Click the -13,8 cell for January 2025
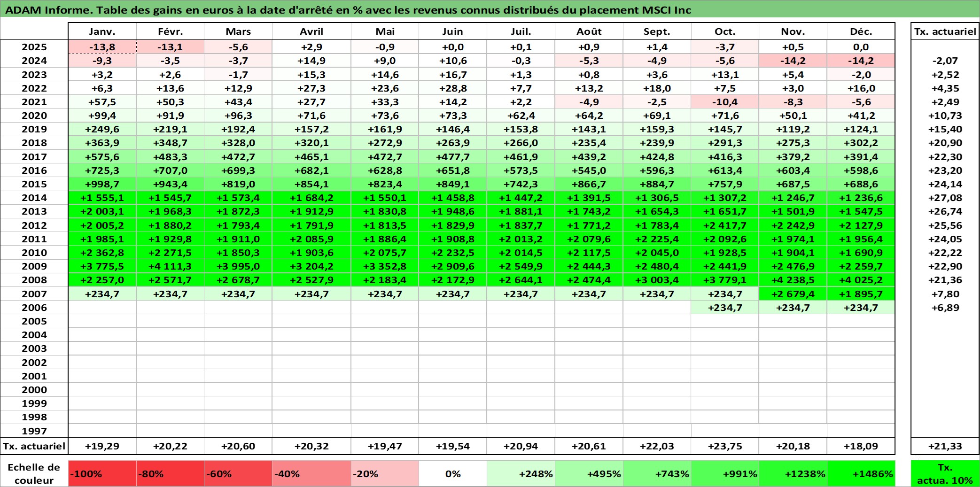 [102, 47]
